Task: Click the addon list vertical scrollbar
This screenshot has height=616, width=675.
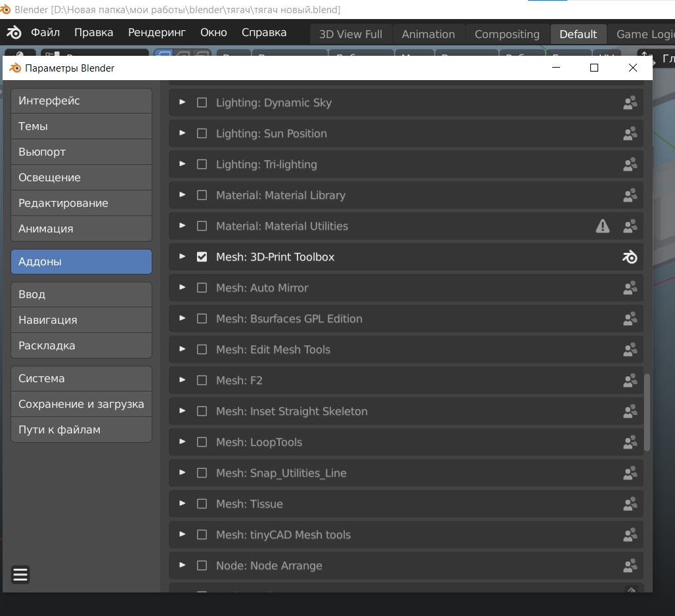Action: pyautogui.click(x=647, y=412)
